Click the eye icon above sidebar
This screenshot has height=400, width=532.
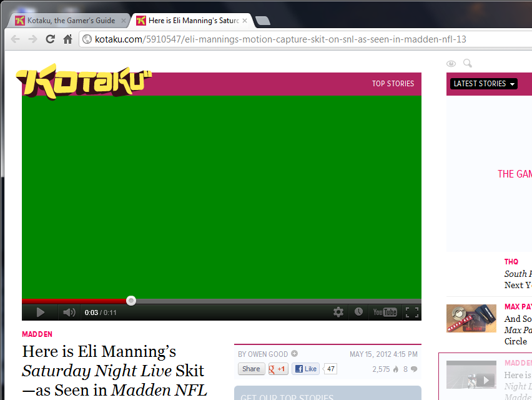click(x=451, y=64)
